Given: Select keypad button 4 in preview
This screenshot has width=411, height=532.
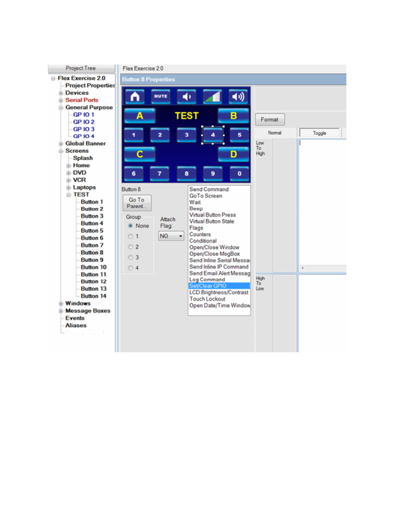Looking at the screenshot, I should pyautogui.click(x=213, y=135).
